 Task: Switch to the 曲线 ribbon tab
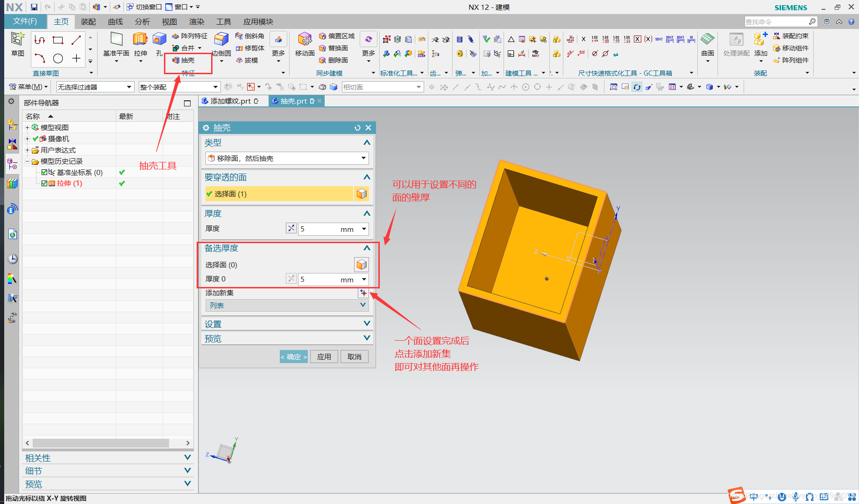point(115,21)
